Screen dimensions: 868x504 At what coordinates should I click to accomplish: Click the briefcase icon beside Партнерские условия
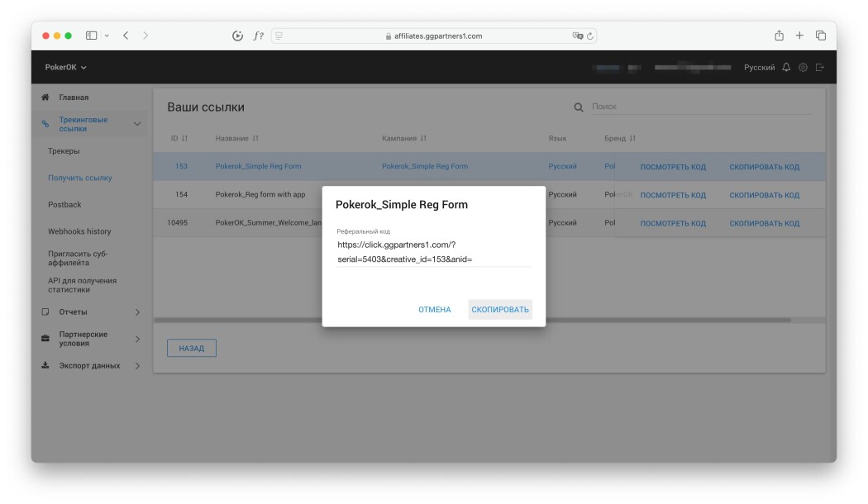click(x=45, y=339)
